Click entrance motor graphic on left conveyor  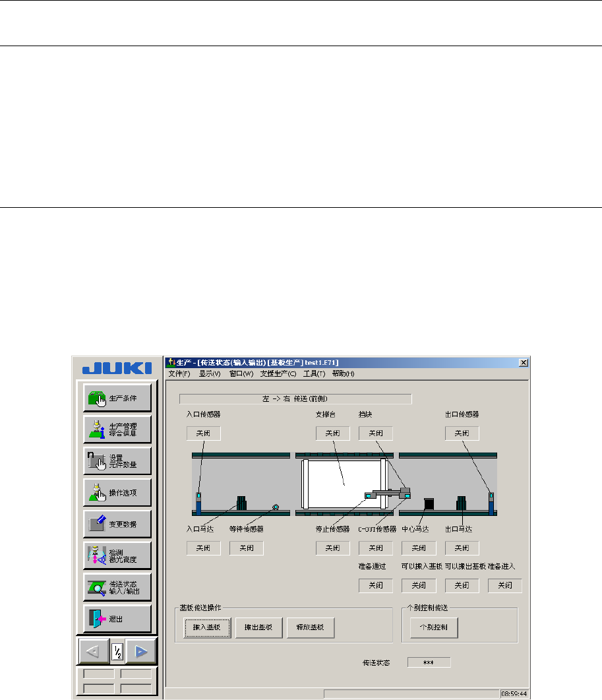(241, 503)
